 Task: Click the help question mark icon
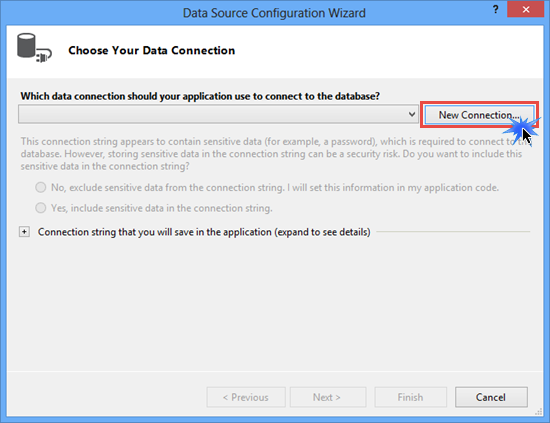495,9
